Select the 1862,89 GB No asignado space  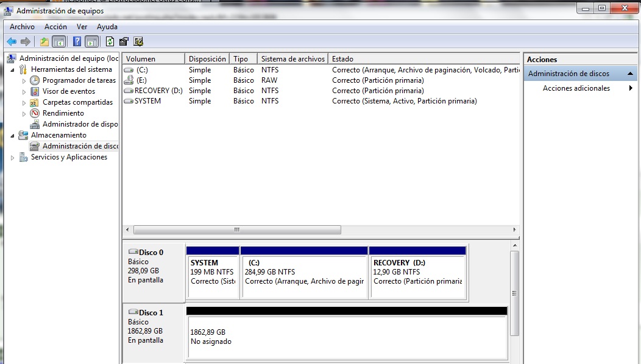[347, 334]
